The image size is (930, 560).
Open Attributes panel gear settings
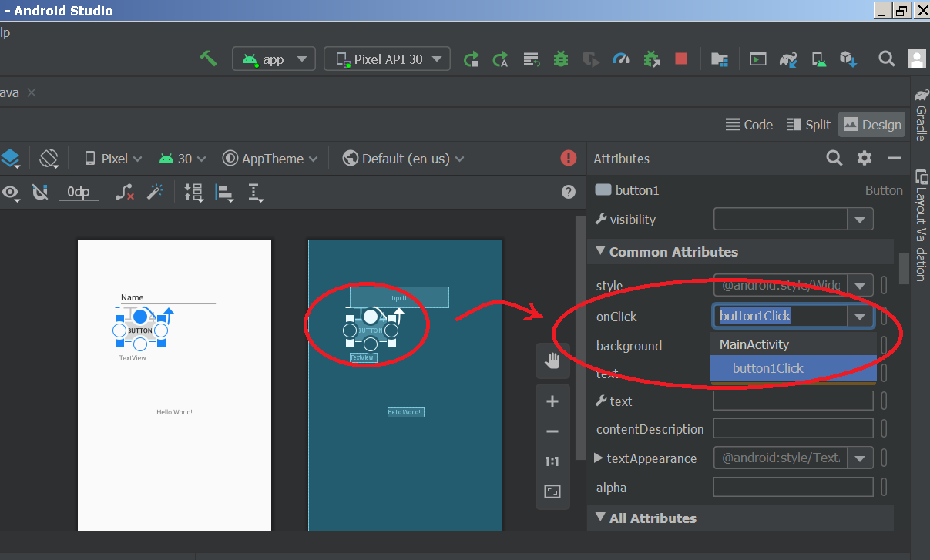coord(865,158)
